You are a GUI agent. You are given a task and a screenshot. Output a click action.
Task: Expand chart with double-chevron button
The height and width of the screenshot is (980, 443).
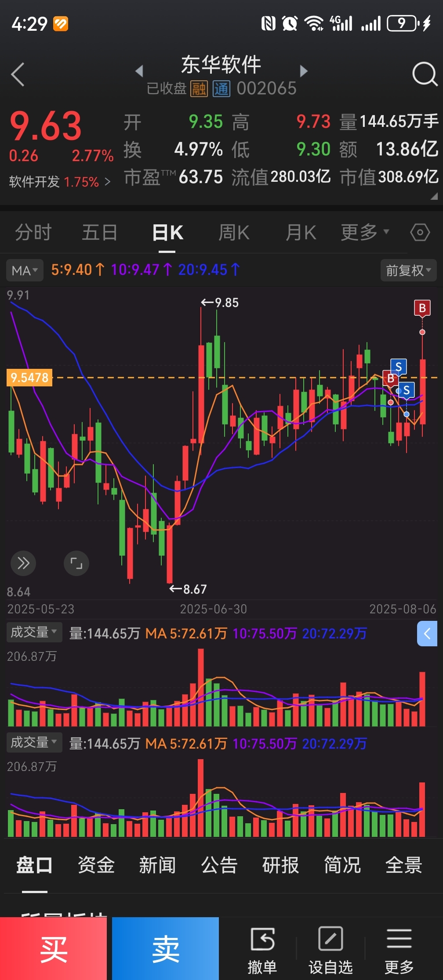(x=23, y=563)
